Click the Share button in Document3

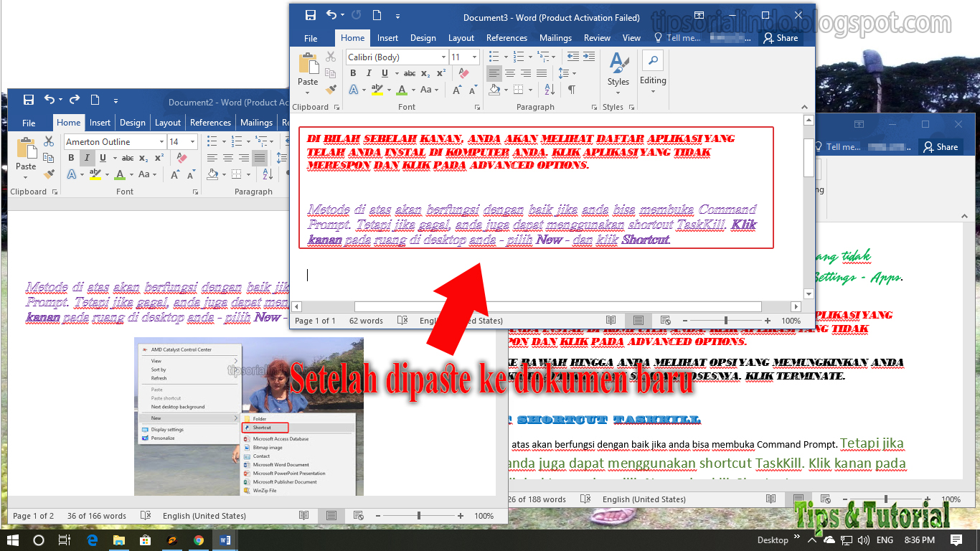pyautogui.click(x=781, y=38)
